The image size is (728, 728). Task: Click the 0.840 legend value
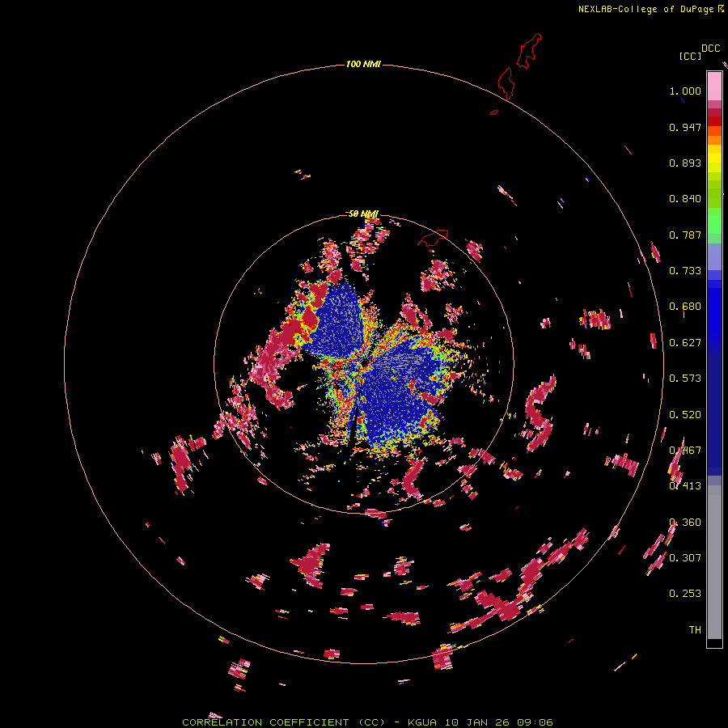tap(685, 199)
